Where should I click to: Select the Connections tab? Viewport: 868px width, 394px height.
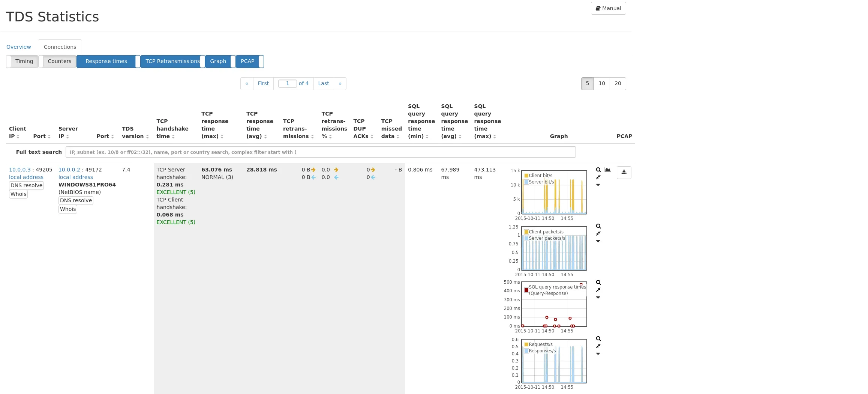[x=60, y=47]
